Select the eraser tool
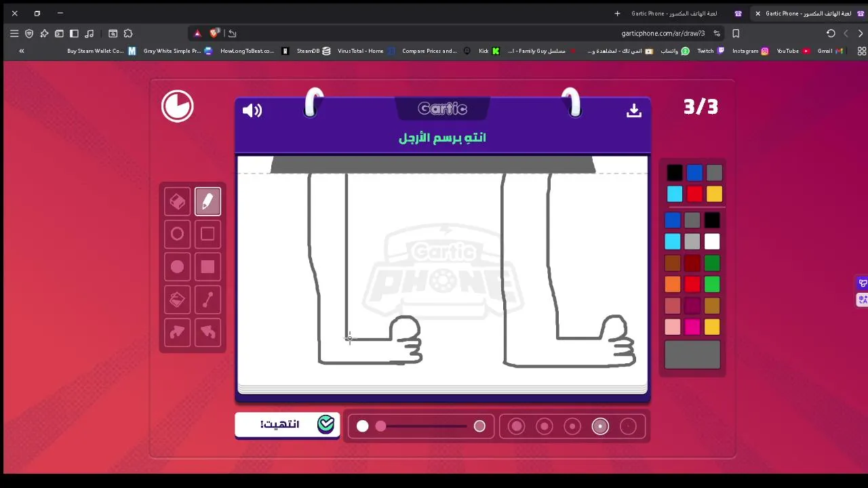868x488 pixels. pos(177,202)
